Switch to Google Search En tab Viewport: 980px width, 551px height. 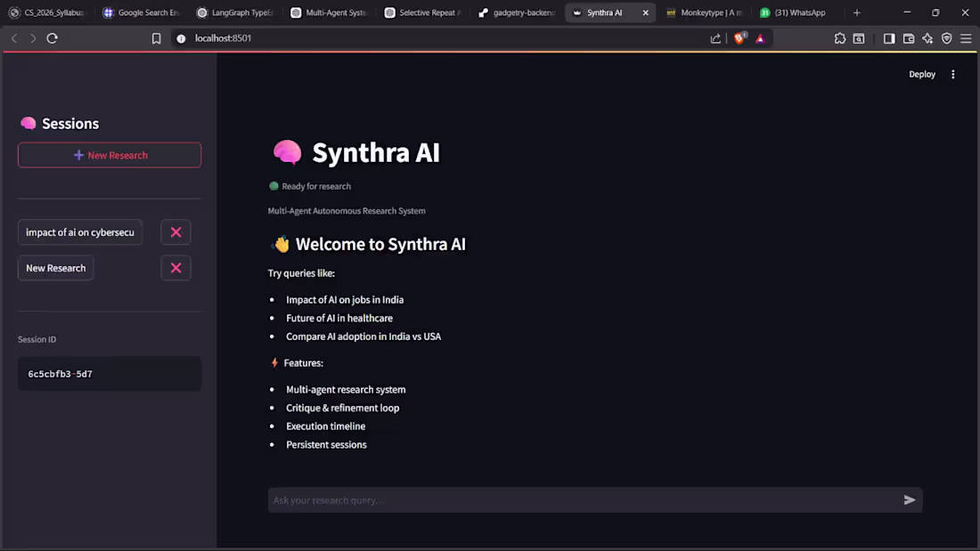pos(142,12)
